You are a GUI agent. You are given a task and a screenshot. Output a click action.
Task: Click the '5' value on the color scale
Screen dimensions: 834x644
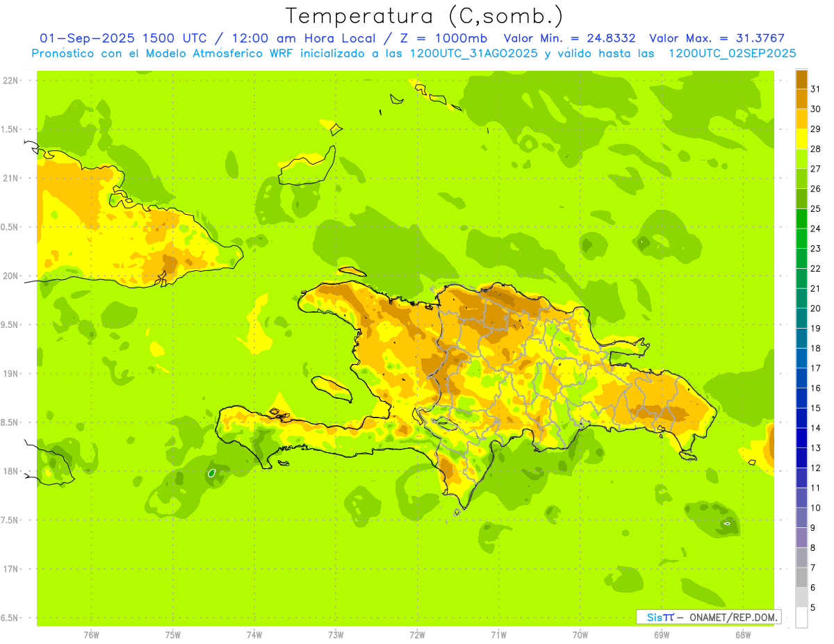click(813, 608)
